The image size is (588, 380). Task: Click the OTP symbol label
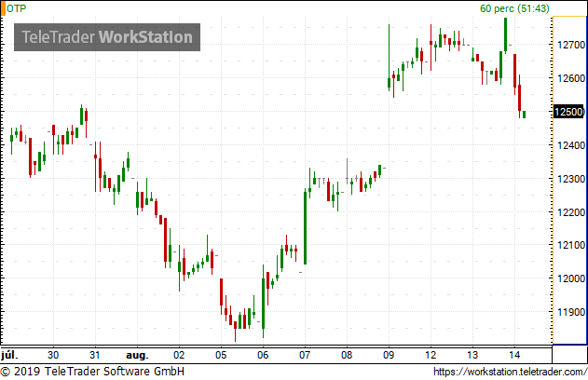[x=17, y=8]
